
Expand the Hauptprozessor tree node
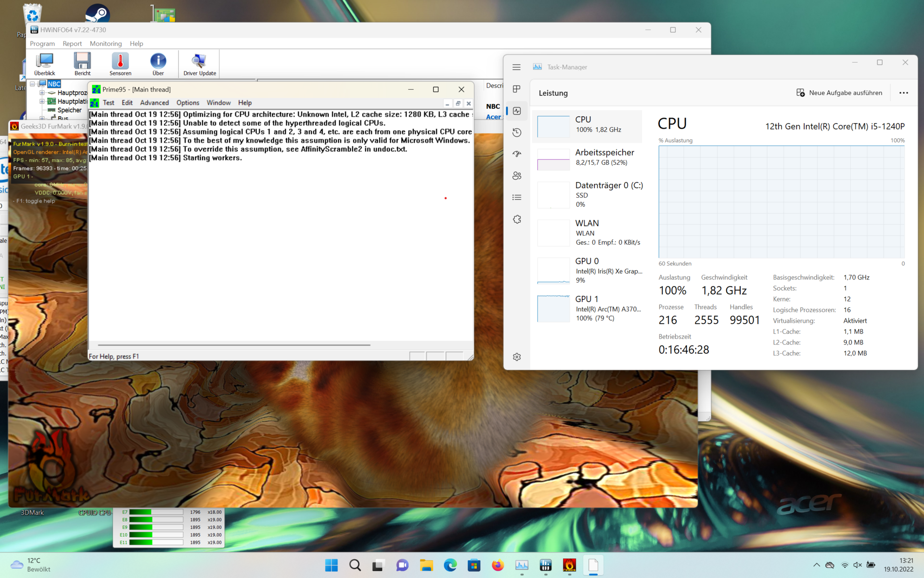[x=42, y=92]
